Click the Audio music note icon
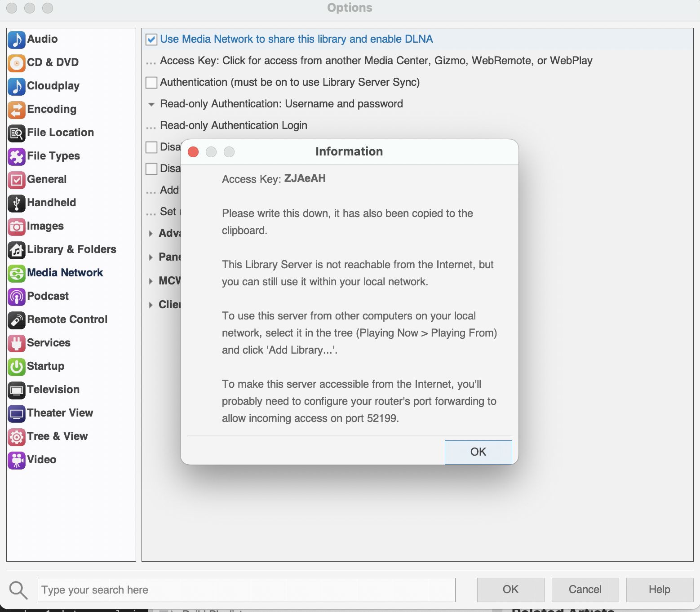700x612 pixels. coord(17,40)
